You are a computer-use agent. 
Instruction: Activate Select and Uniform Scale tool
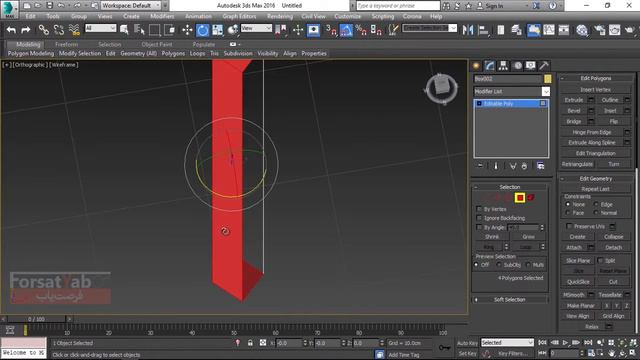tap(218, 30)
